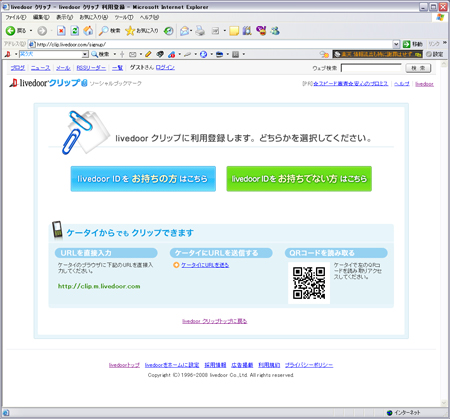
Task: Click into the browser address bar
Action: coord(213,44)
